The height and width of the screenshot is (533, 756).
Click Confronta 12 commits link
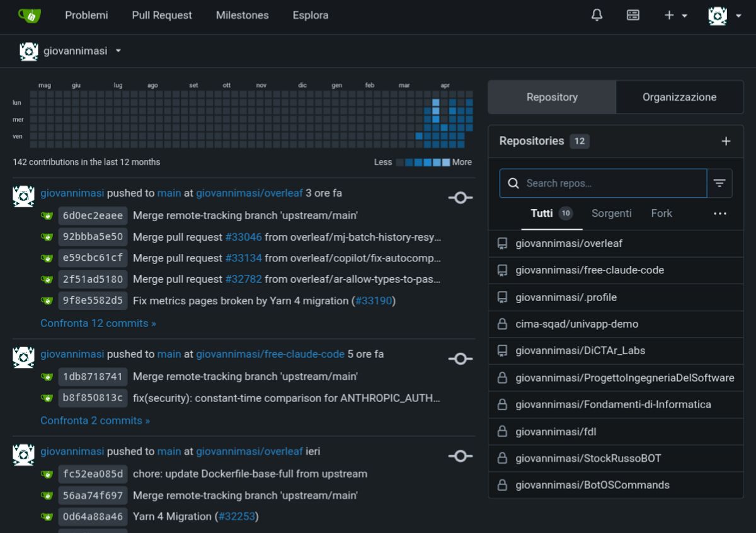point(98,323)
